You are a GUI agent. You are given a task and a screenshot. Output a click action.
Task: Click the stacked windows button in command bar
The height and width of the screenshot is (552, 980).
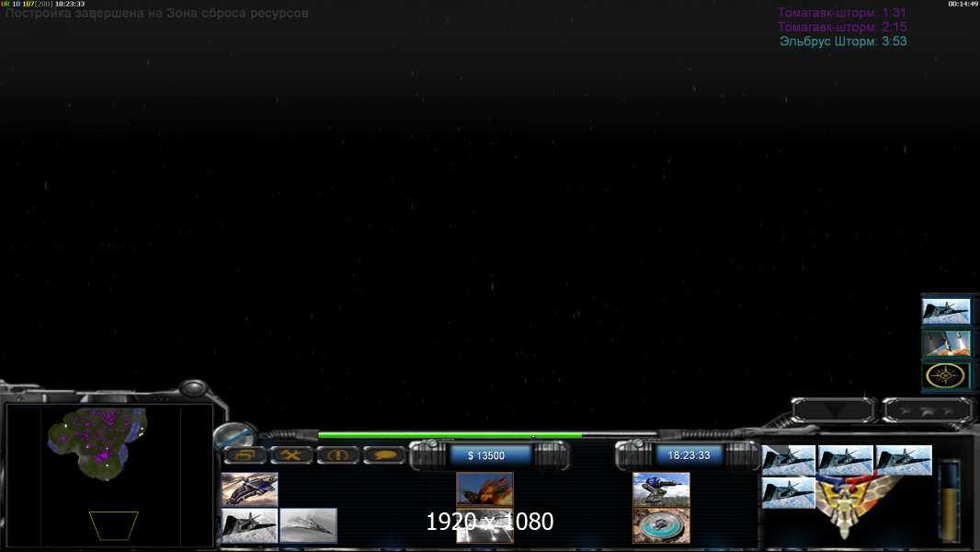click(245, 454)
